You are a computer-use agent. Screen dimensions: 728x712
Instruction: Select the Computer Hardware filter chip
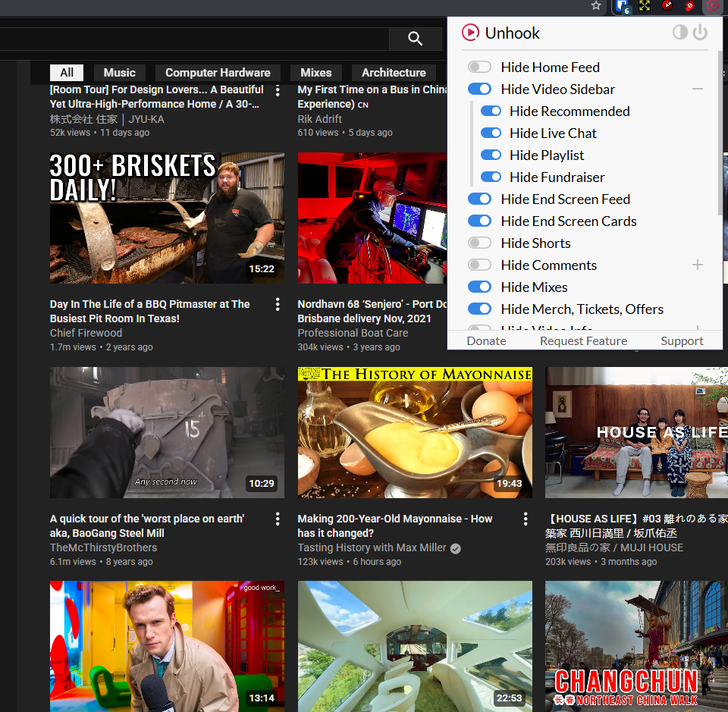[x=218, y=72]
